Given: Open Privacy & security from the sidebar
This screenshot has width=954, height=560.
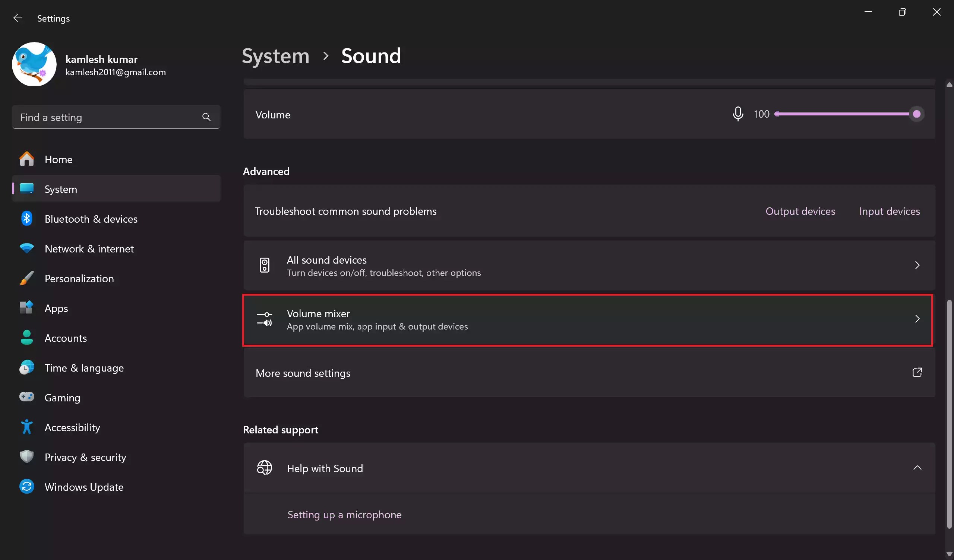Looking at the screenshot, I should [85, 457].
